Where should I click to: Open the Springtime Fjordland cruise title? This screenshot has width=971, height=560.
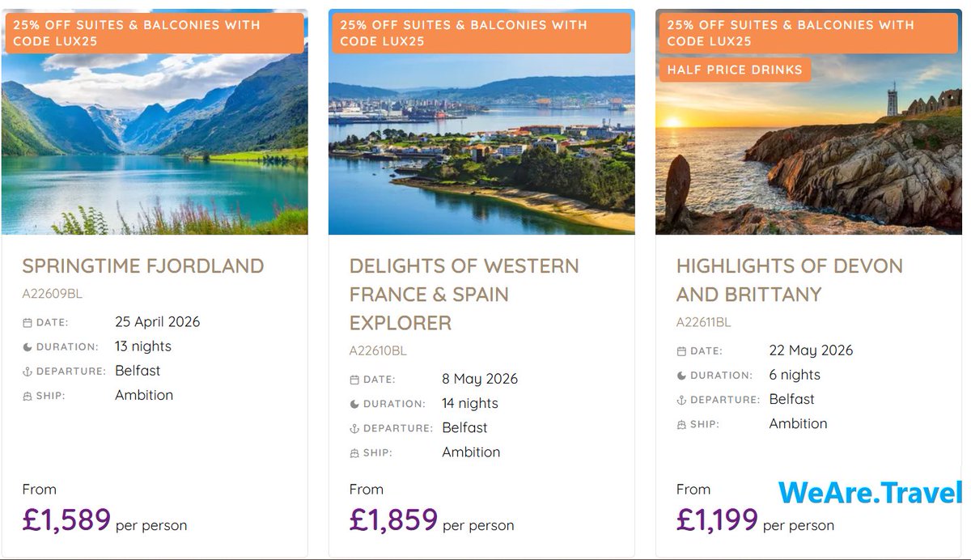click(143, 266)
